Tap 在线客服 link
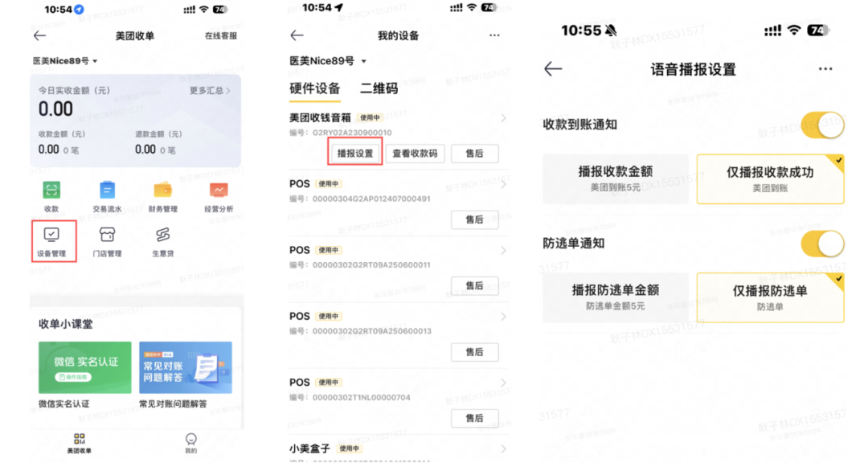 point(221,36)
